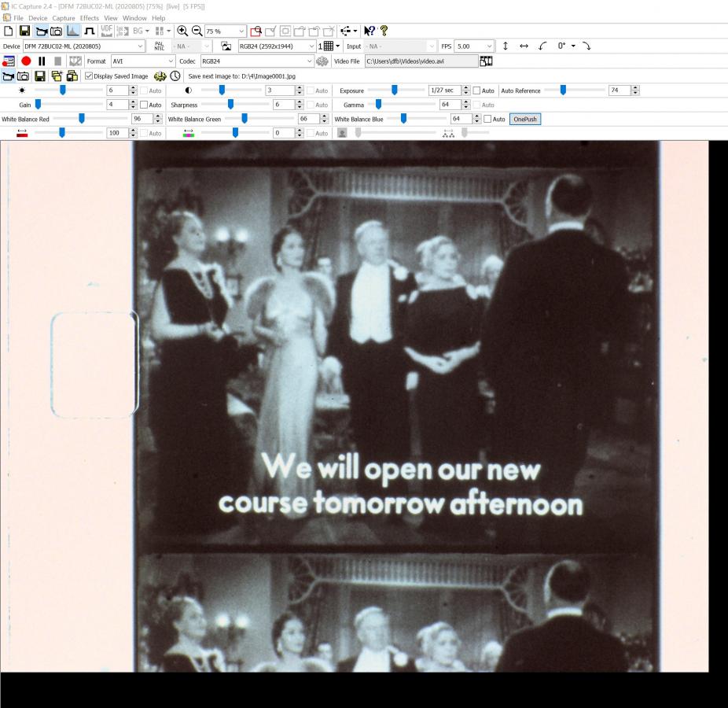The width and height of the screenshot is (728, 708).
Task: Zoom out of the live image
Action: point(197,31)
